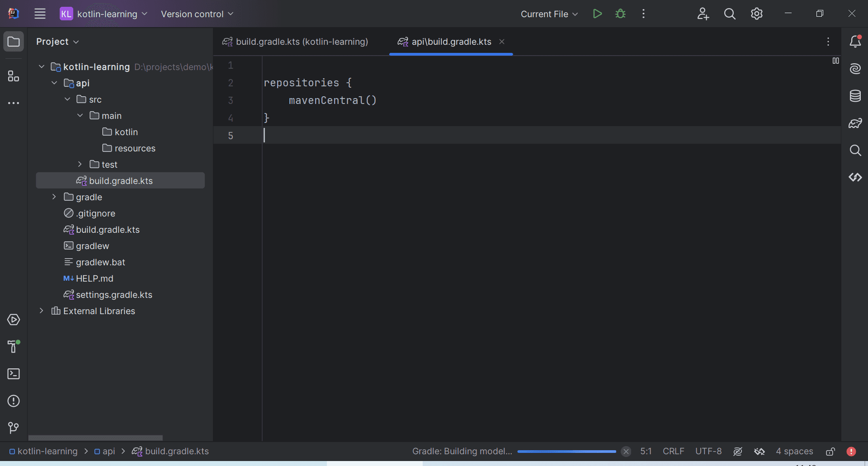The image size is (868, 466).
Task: Click api breadcrumb in status bar
Action: (x=104, y=451)
